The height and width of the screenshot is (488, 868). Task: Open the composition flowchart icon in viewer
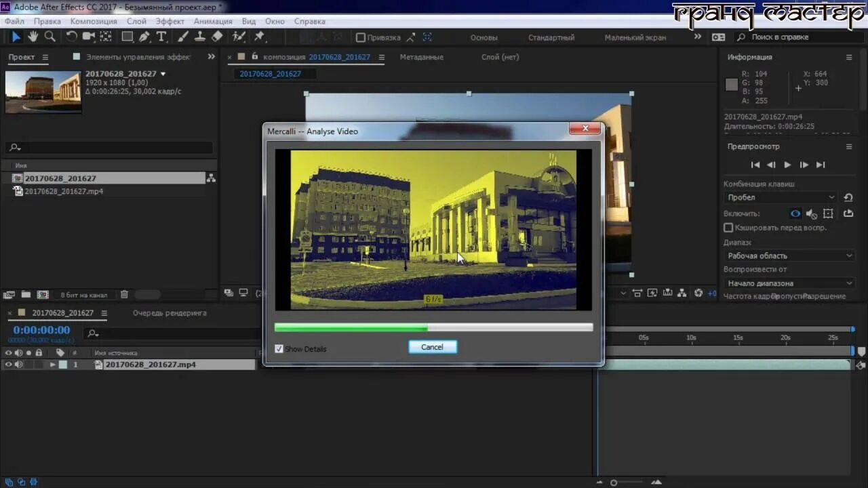[684, 293]
